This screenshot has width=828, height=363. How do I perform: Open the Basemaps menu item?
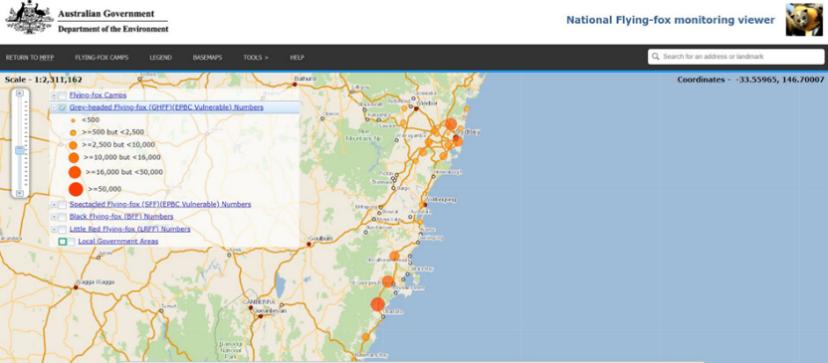[207, 58]
